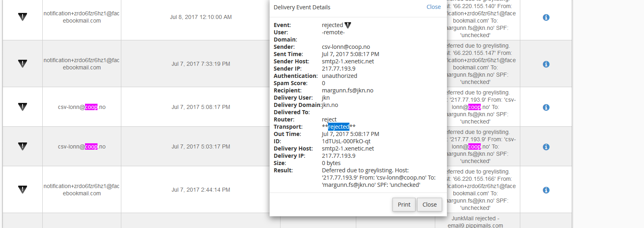644x228 pixels.
Task: Click the rejected warning icon in the Jul 8 12:10:00 AM row
Action: (x=23, y=17)
